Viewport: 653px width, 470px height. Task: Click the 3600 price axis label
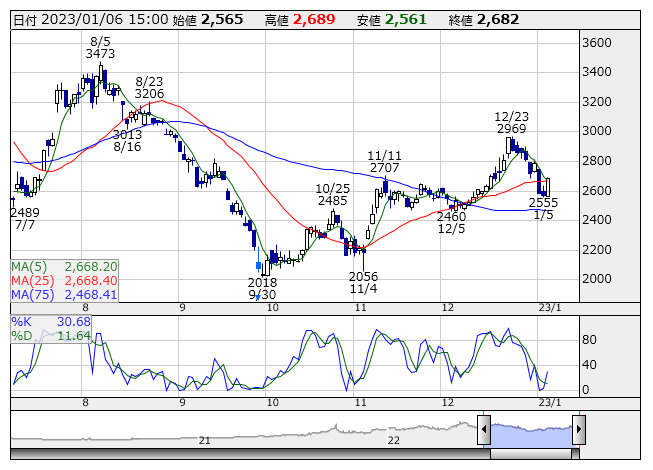click(596, 43)
